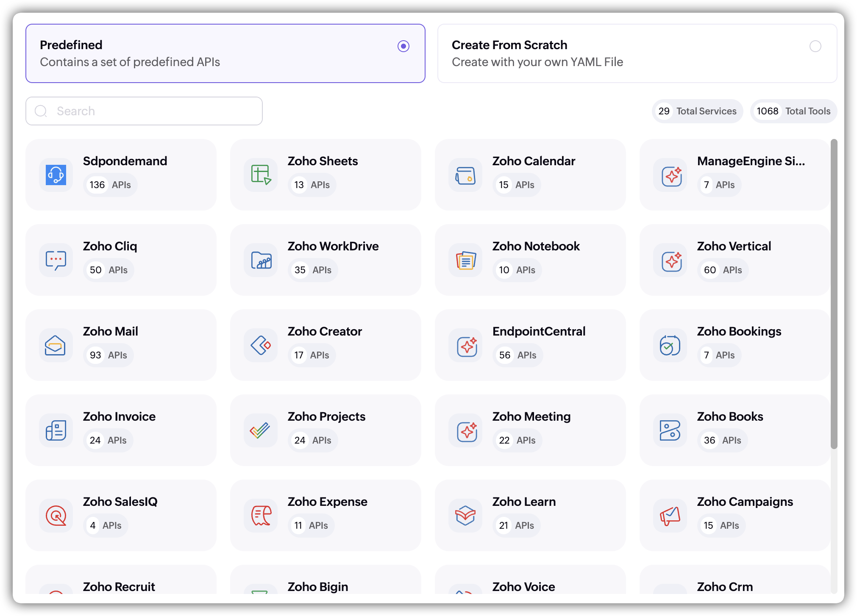Viewport: 857px width, 616px height.
Task: Click the Zoho Calendar icon
Action: point(465,175)
